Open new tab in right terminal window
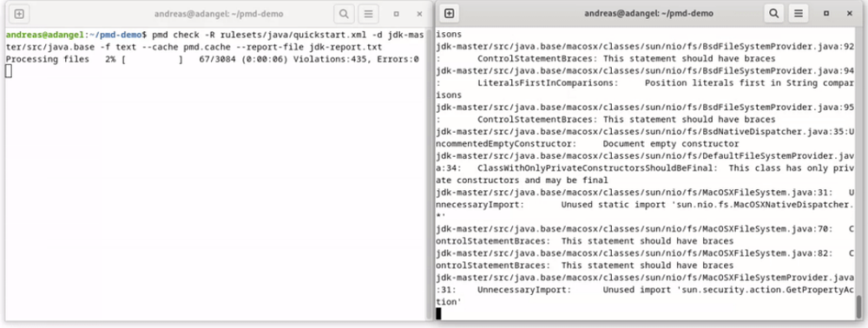Viewport: 868px width, 328px height. pyautogui.click(x=449, y=13)
